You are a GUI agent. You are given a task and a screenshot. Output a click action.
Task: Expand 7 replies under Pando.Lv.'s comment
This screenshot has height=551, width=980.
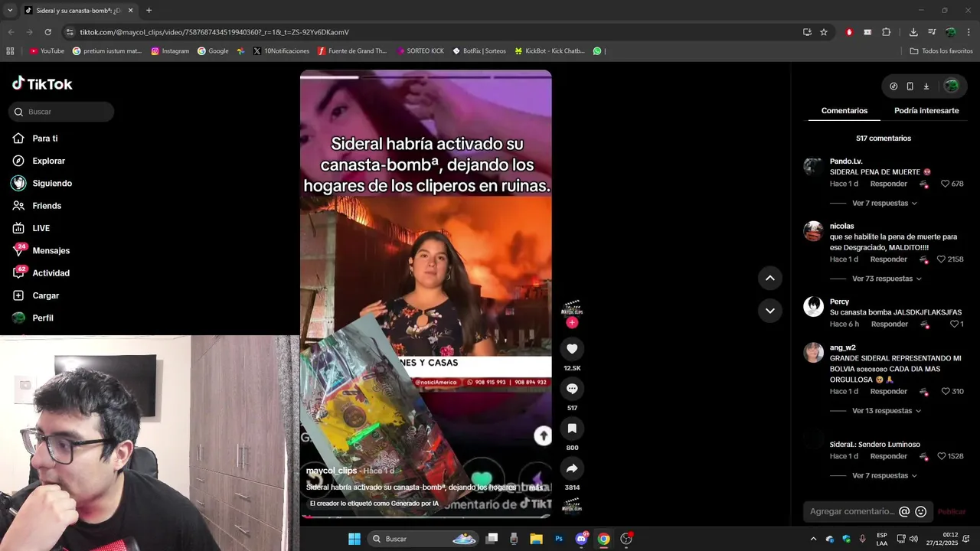884,204
